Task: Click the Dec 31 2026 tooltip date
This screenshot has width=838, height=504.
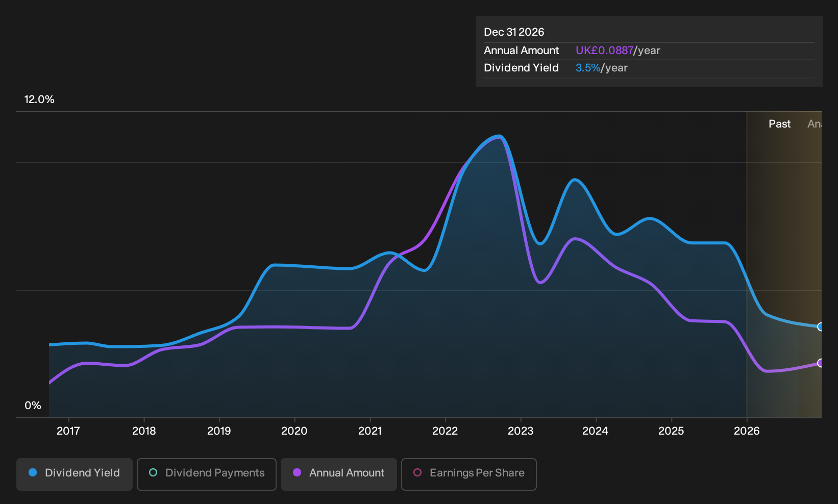Action: point(514,32)
